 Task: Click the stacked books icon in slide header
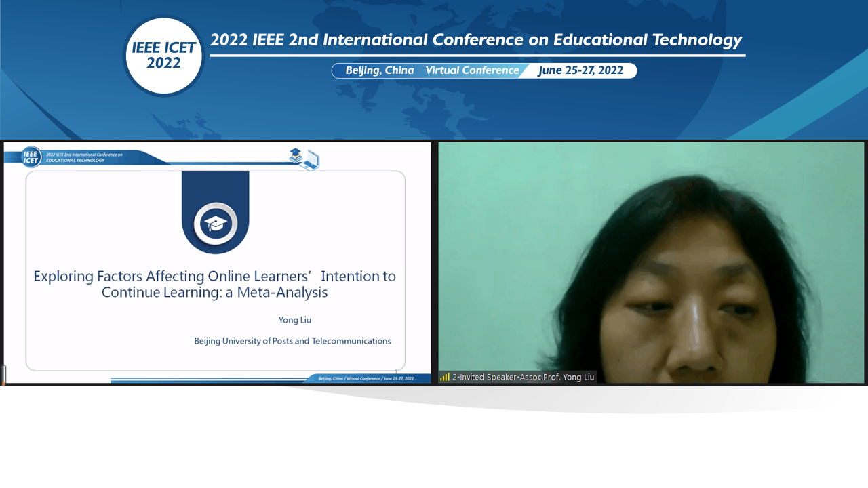[296, 156]
